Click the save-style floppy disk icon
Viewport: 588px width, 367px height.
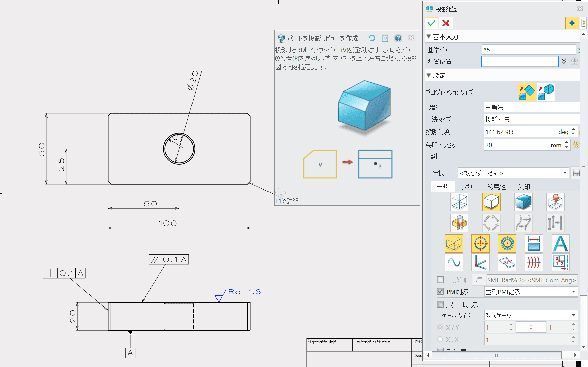576,173
